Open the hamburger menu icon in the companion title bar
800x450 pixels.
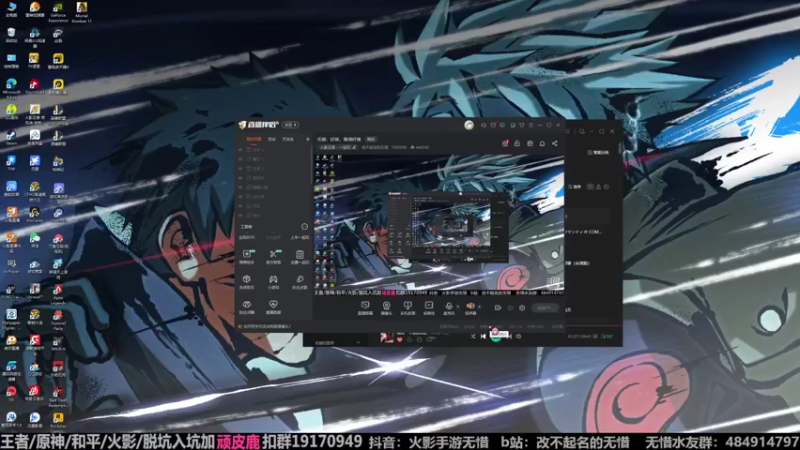tap(531, 125)
